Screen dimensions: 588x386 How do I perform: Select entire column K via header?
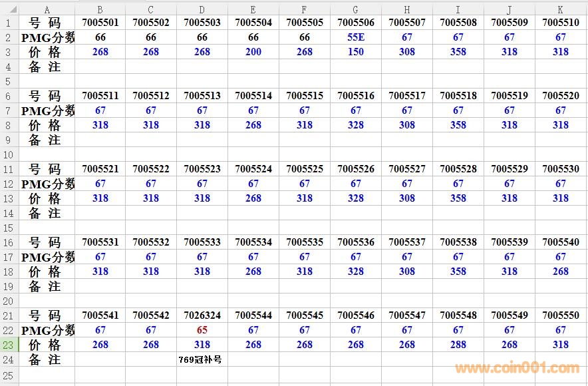point(561,9)
